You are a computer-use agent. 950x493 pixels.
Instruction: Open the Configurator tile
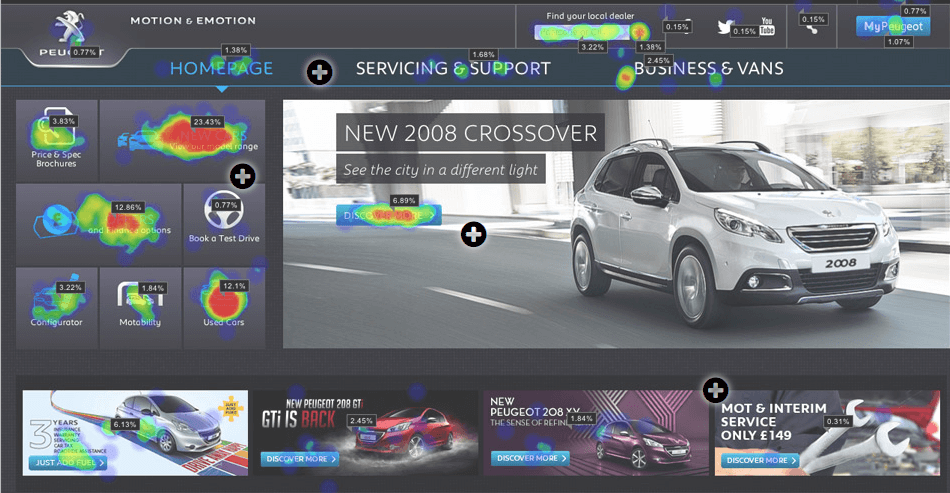click(x=57, y=308)
